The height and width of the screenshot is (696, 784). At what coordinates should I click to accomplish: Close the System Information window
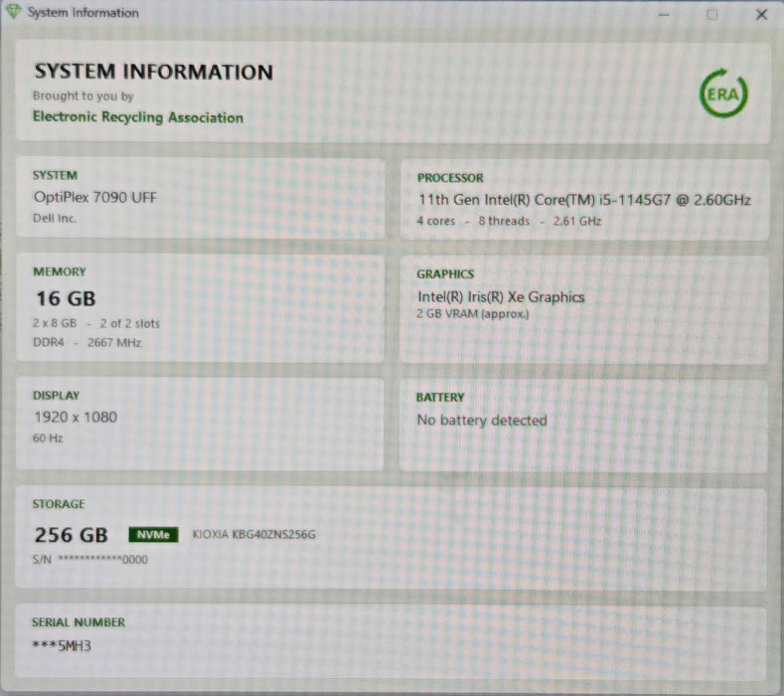761,15
